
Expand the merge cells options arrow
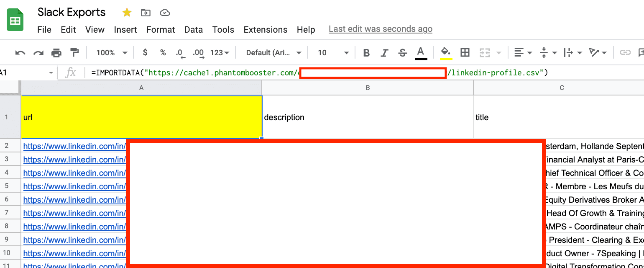498,53
